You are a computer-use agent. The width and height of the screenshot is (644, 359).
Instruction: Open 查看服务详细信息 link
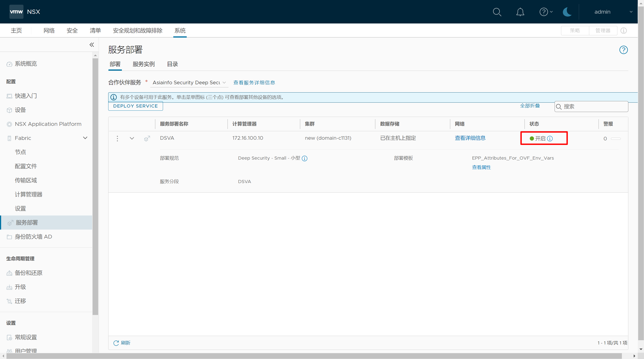click(x=254, y=82)
